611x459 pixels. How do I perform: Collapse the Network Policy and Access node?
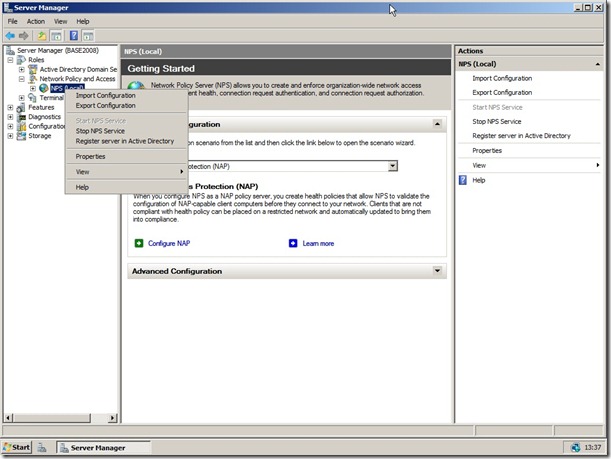pyautogui.click(x=22, y=79)
